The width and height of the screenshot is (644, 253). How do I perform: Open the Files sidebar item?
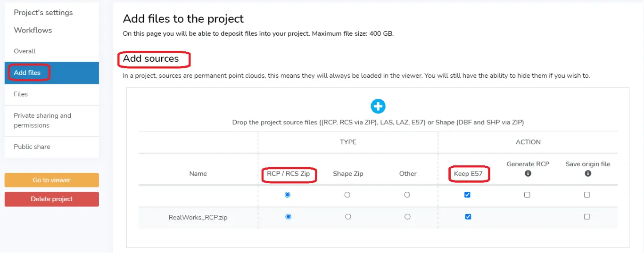tap(52, 94)
